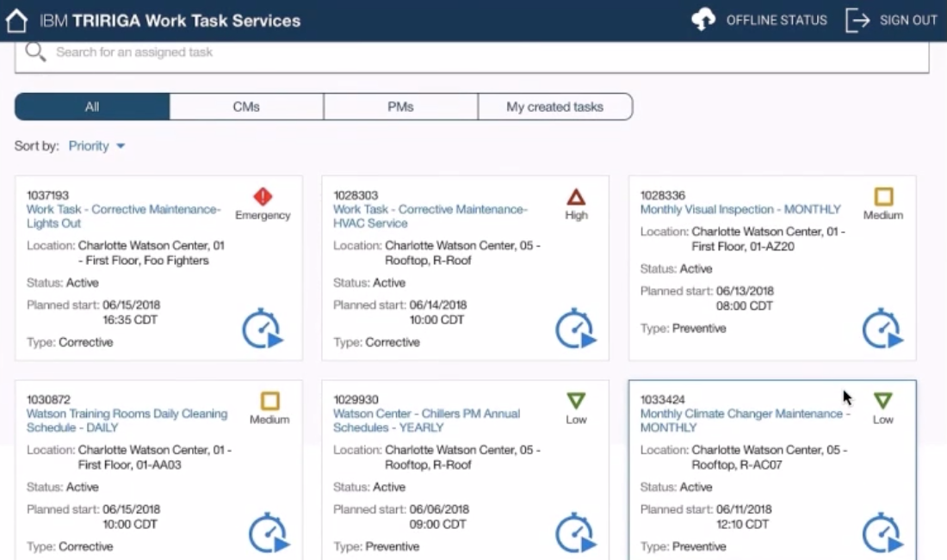Click the Sign Out arrow icon
This screenshot has height=560, width=947.
pyautogui.click(x=857, y=21)
